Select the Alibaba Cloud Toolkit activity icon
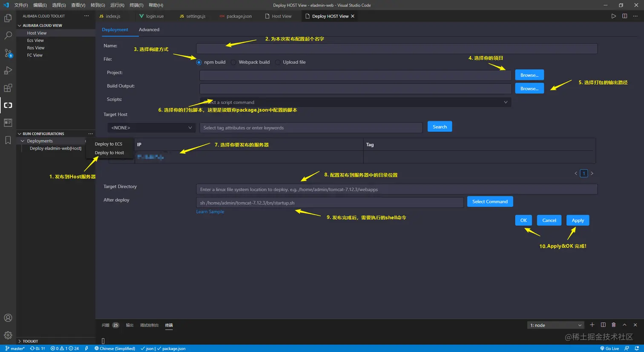 8,105
